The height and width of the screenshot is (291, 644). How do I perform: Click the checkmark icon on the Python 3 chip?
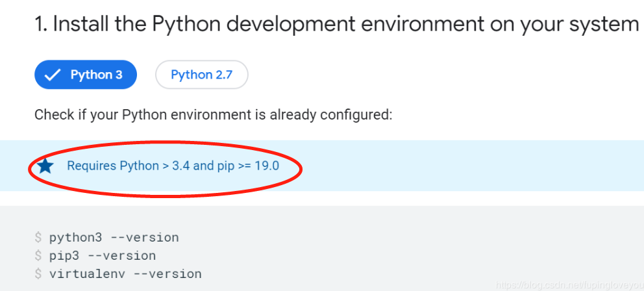[x=53, y=75]
